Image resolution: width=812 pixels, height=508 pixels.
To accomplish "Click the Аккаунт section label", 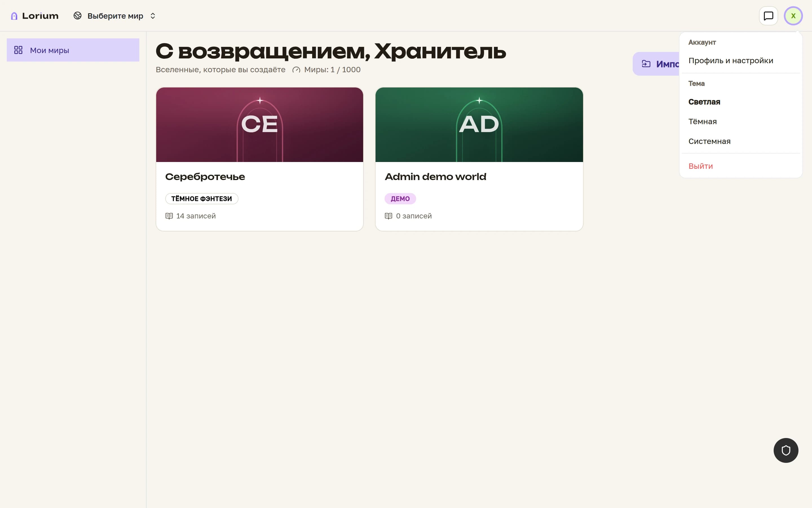I will 702,42.
